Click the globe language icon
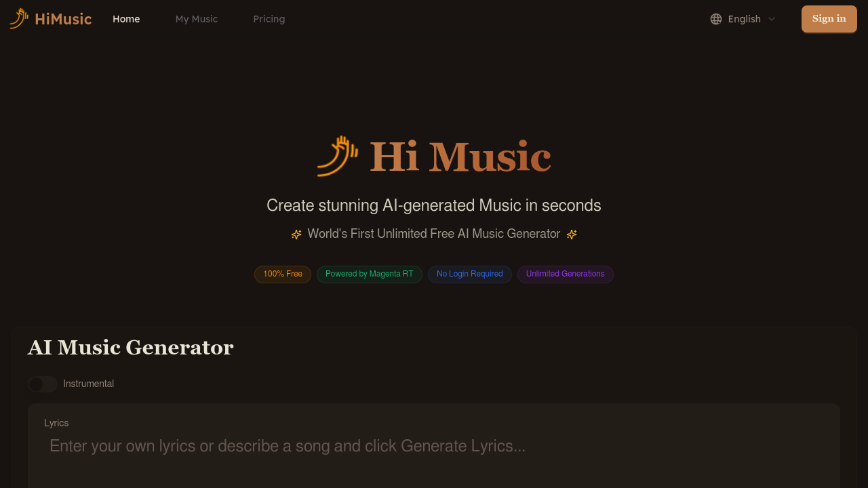This screenshot has height=488, width=868. tap(716, 19)
